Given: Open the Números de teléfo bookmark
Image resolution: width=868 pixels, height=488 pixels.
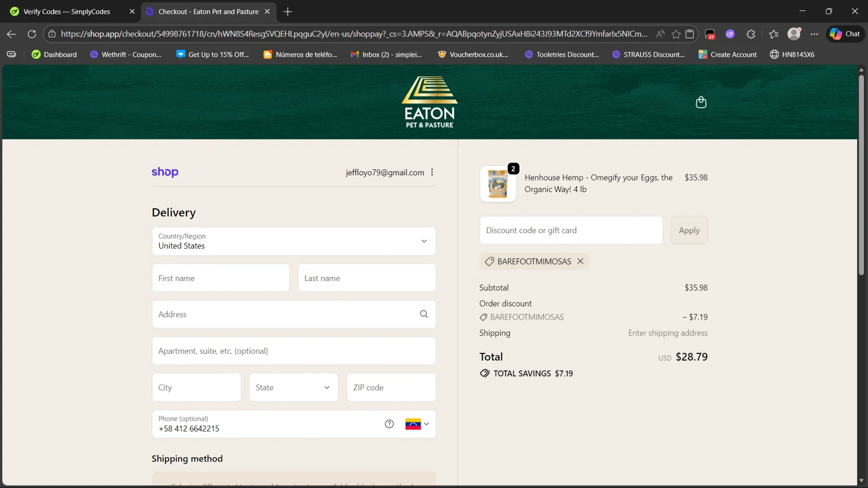Looking at the screenshot, I should click(300, 54).
